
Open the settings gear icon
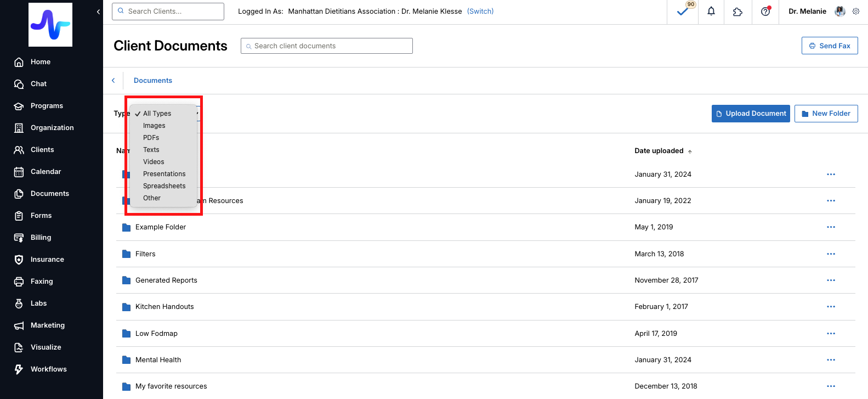(x=856, y=12)
